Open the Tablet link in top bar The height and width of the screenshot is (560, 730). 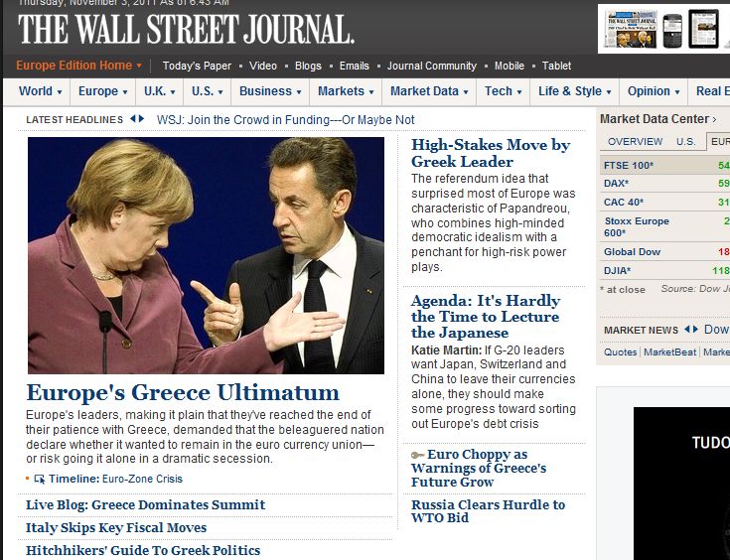[556, 66]
